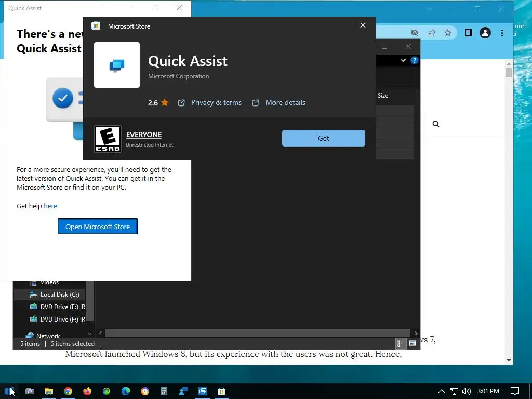
Task: Open the camera app from taskbar
Action: pyautogui.click(x=30, y=391)
